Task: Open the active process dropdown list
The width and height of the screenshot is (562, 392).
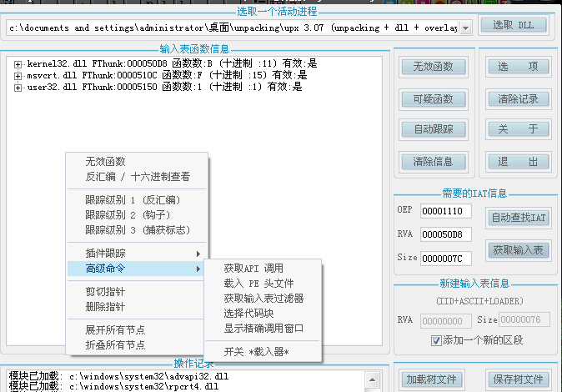Action: (464, 28)
